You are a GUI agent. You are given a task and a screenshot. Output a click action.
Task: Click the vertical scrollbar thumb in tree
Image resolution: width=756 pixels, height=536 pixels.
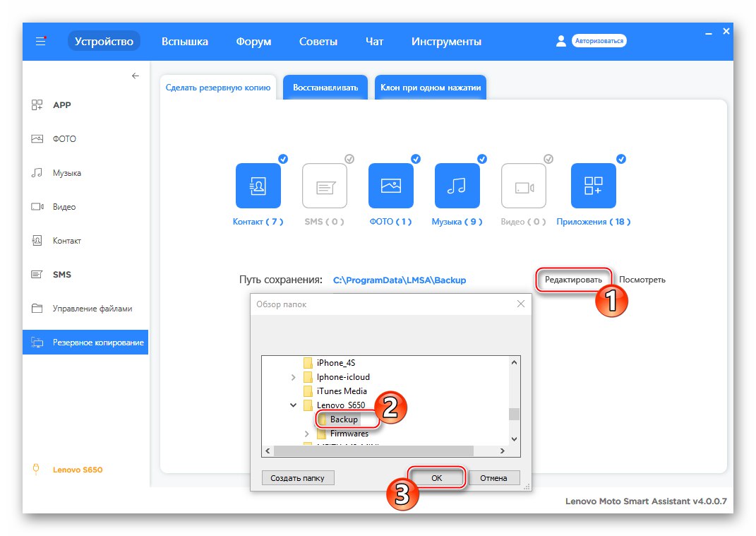(515, 415)
